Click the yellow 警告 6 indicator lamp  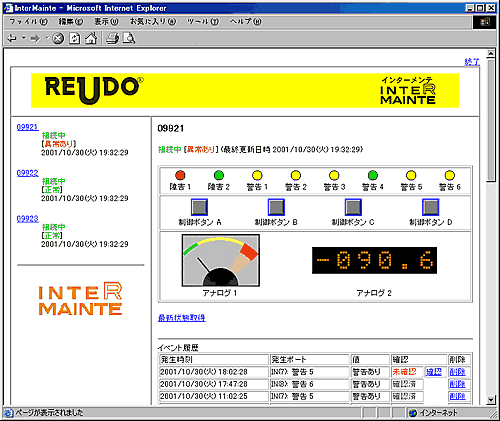click(x=450, y=175)
